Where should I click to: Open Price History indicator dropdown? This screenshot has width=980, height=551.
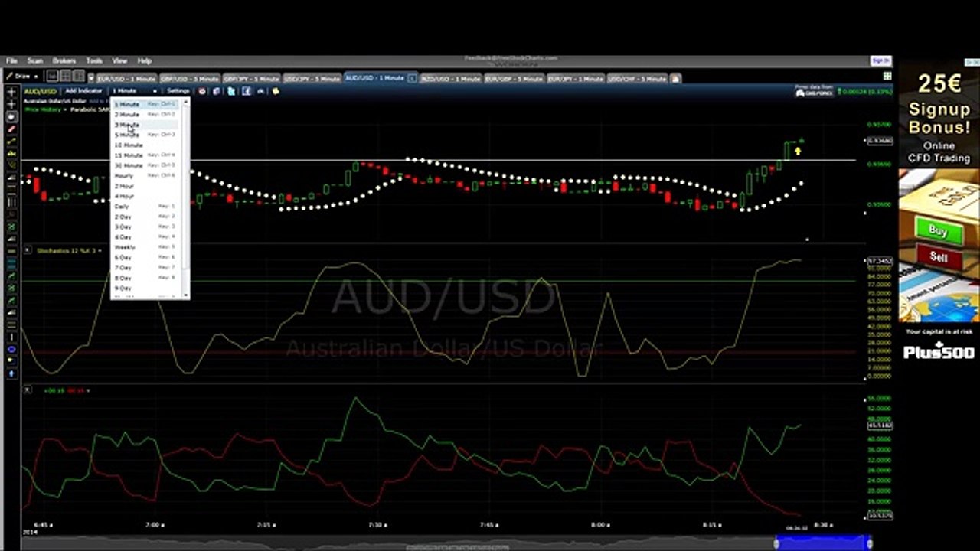(45, 109)
